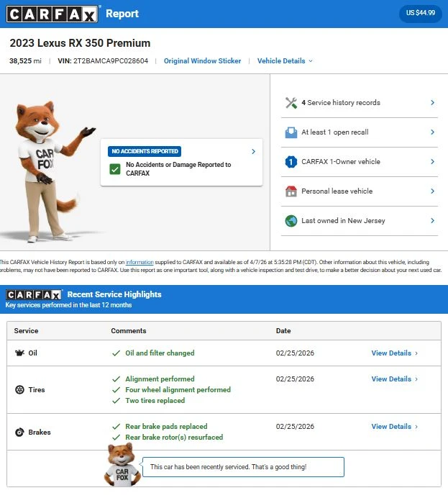Click the Recent Service Highlights heading
Screen dimensions: 448x498
pos(114,295)
